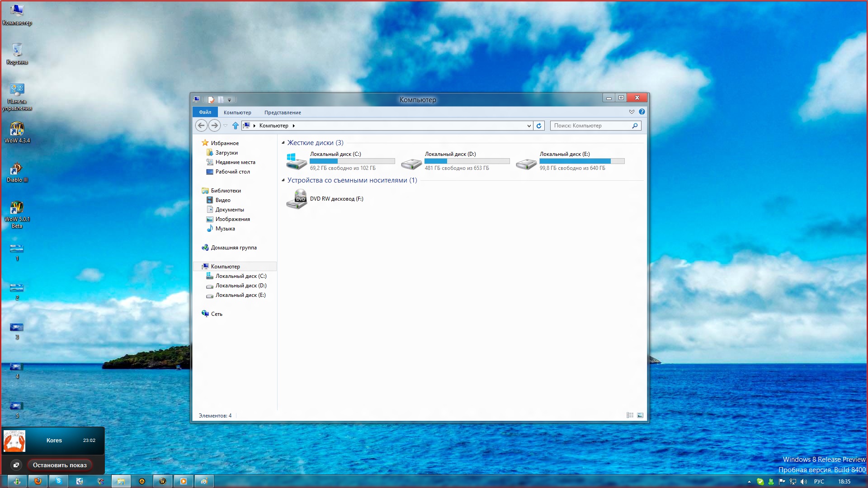
Task: Focus the Поиск: Компьютер search field
Action: tap(595, 126)
